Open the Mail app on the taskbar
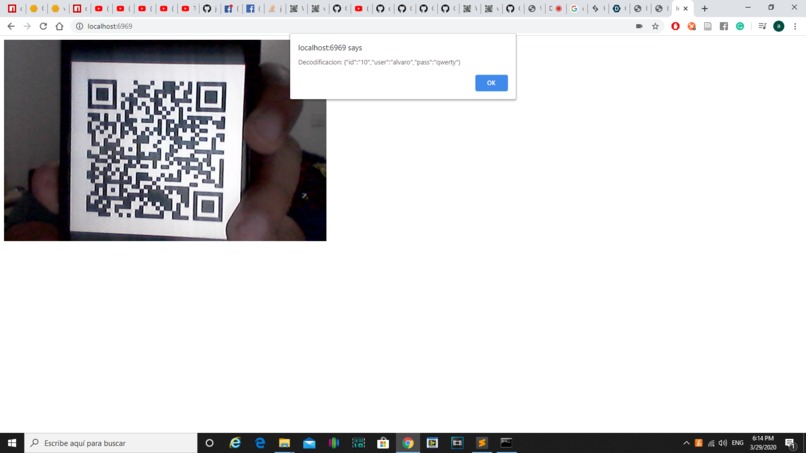Screen dimensions: 806x453 309,443
